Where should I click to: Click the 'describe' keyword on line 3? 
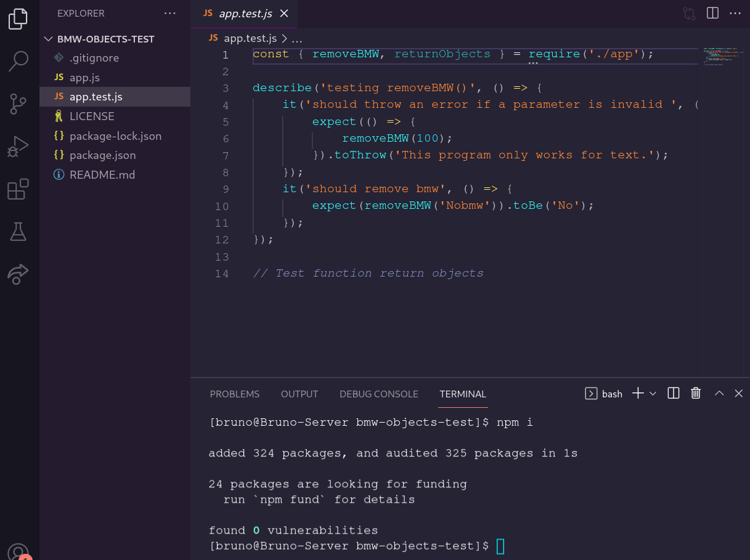(282, 87)
